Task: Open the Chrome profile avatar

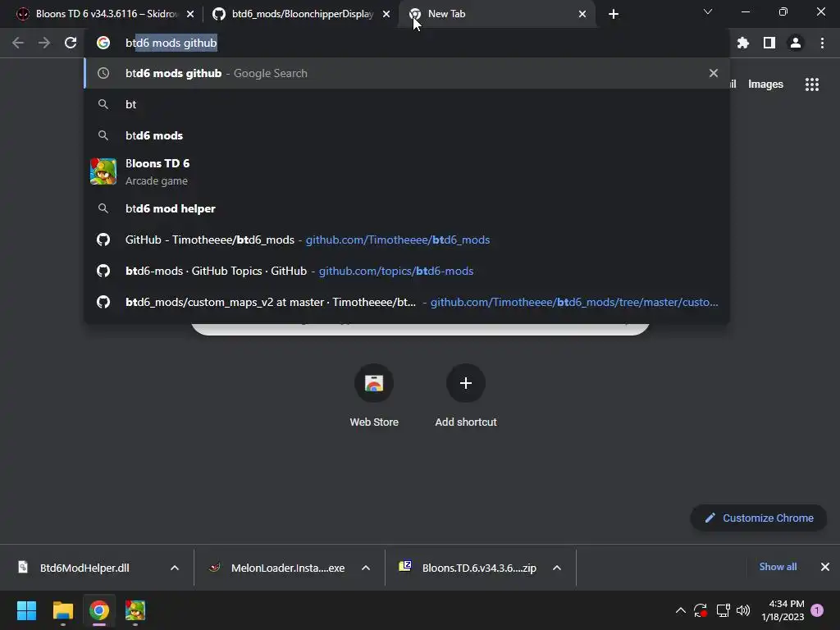Action: pyautogui.click(x=796, y=43)
